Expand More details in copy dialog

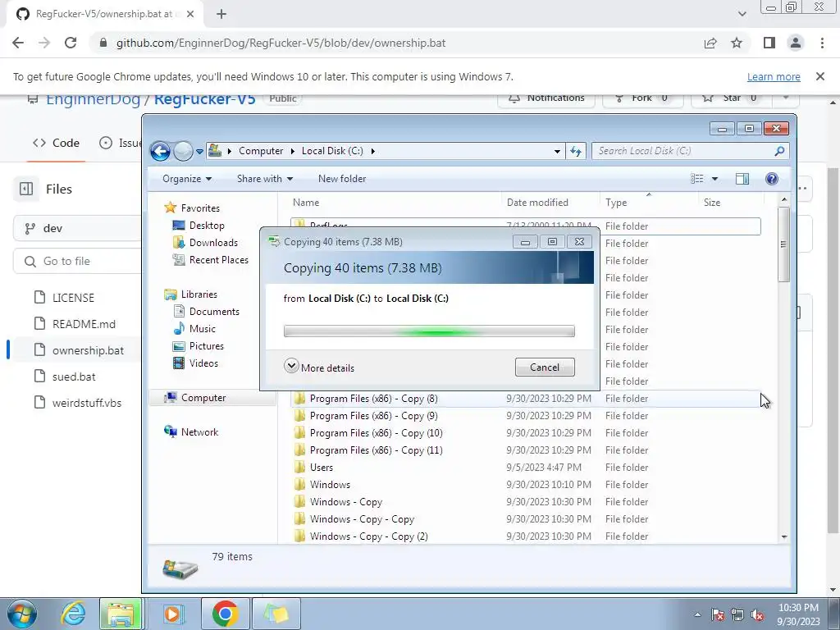319,367
